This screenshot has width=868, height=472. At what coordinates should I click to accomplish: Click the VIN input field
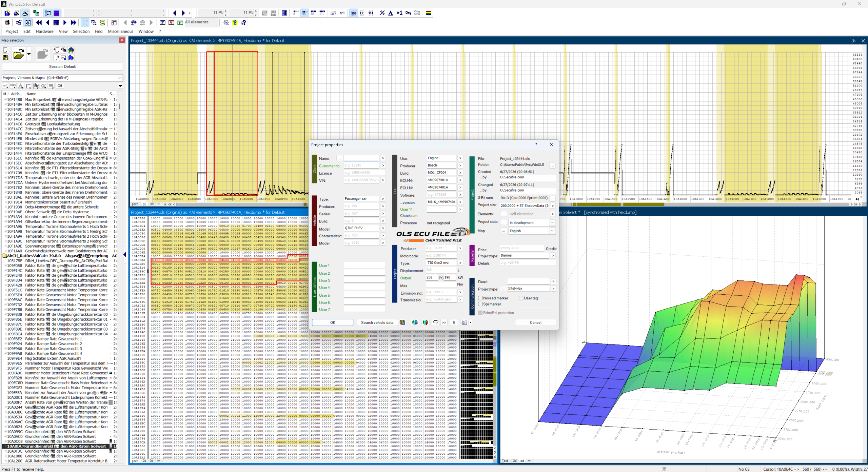[361, 180]
